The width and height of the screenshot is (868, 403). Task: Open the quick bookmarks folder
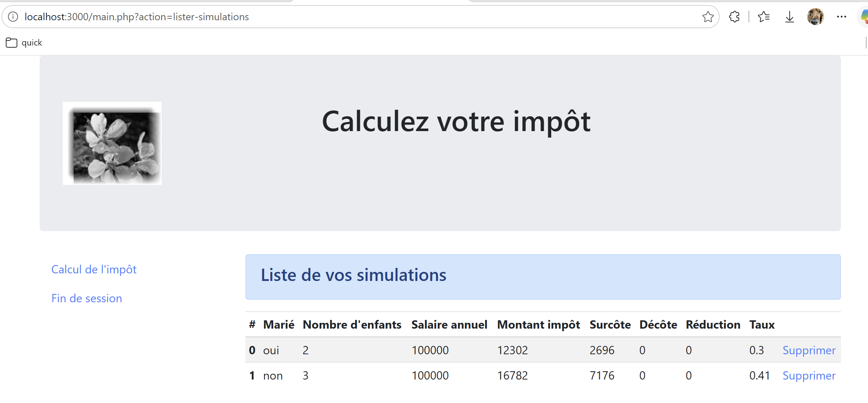point(24,43)
